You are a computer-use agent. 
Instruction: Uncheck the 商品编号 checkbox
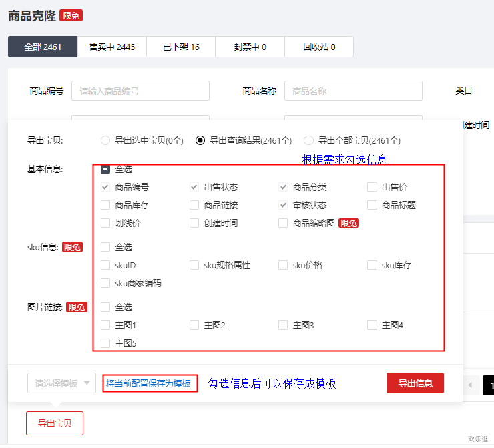105,187
